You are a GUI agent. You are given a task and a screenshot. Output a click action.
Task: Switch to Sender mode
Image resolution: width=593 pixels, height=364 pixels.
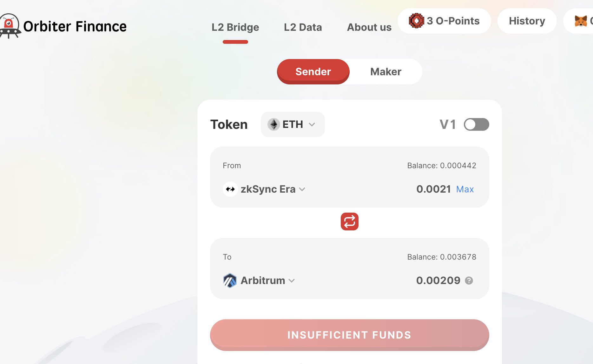click(313, 72)
